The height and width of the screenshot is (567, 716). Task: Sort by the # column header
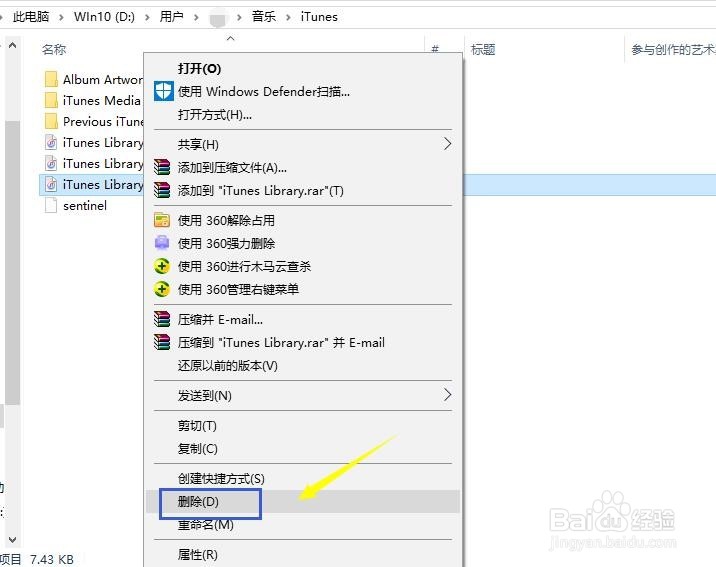[x=435, y=49]
